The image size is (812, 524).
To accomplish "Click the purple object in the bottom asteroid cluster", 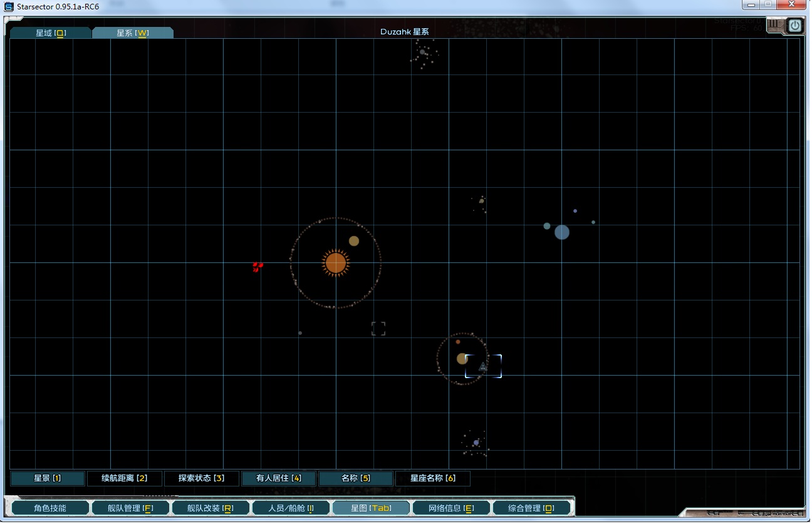I will click(x=476, y=443).
